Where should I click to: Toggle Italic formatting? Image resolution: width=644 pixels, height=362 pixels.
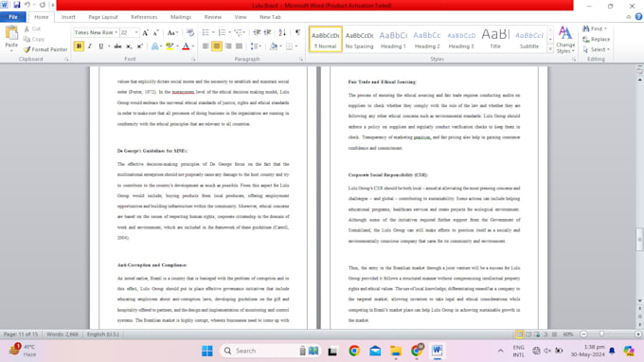[x=90, y=46]
